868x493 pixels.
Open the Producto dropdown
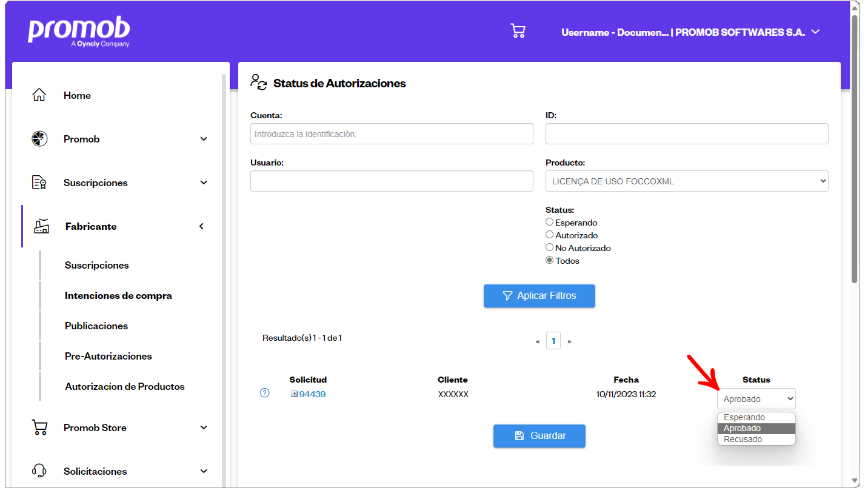coord(687,181)
